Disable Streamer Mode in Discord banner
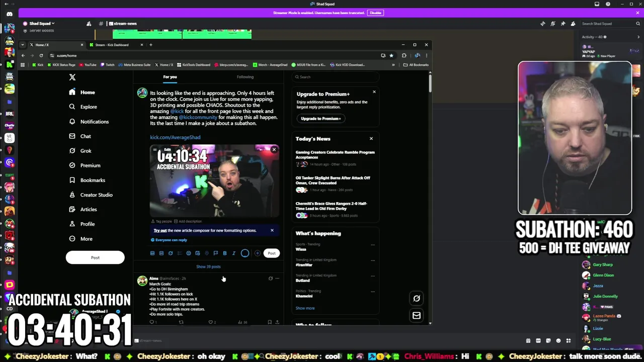Screen dimensions: 644x362 click(x=375, y=13)
